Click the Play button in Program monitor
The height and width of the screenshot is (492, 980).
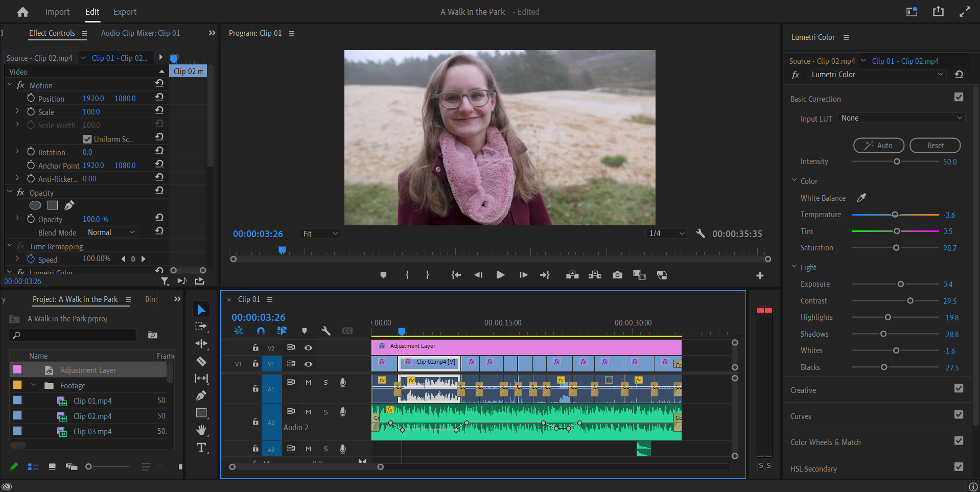[x=501, y=275]
